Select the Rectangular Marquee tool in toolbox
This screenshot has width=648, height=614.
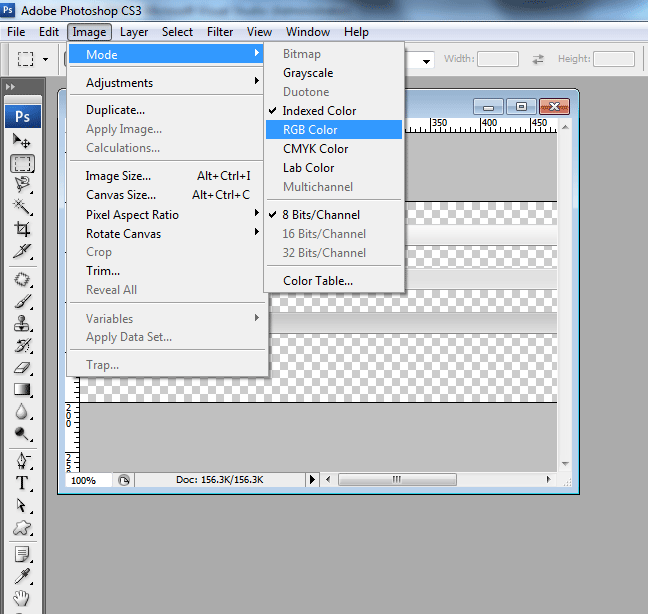(22, 164)
